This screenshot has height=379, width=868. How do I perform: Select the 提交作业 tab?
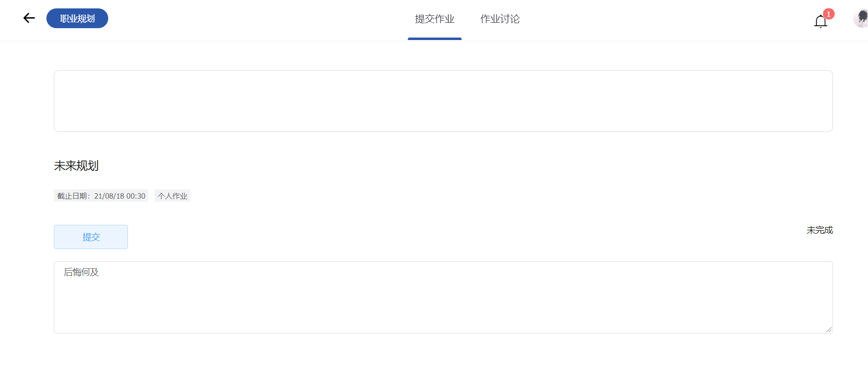(434, 19)
